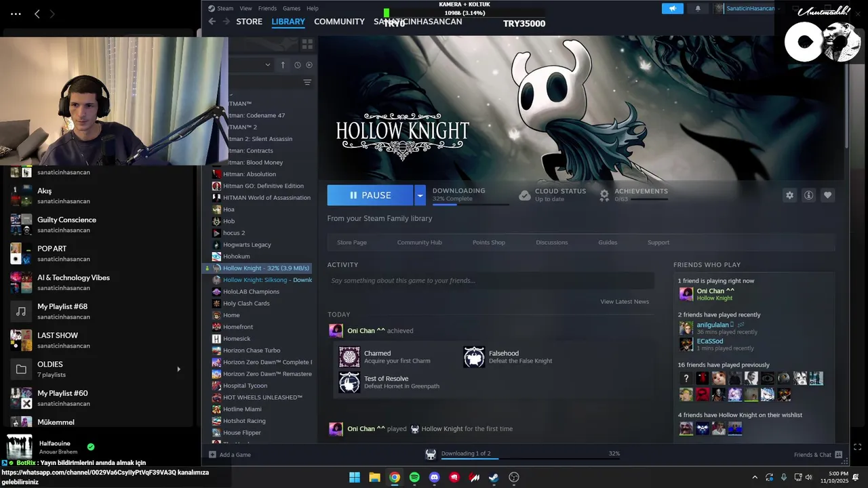Open the game settings gear icon
Viewport: 868px width, 488px height.
point(789,195)
